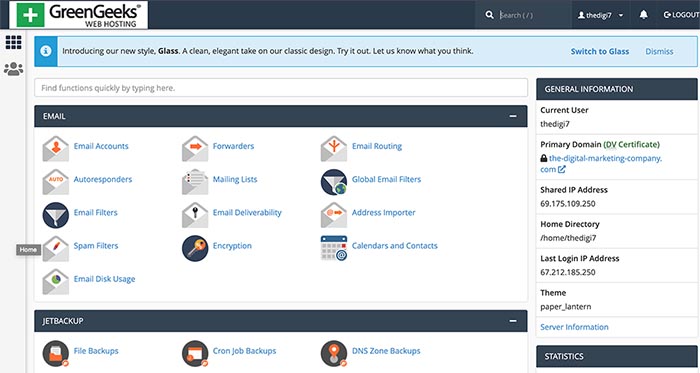This screenshot has height=373, width=700.
Task: Click the GreenGeeks Web Hosting logo
Action: 79,15
